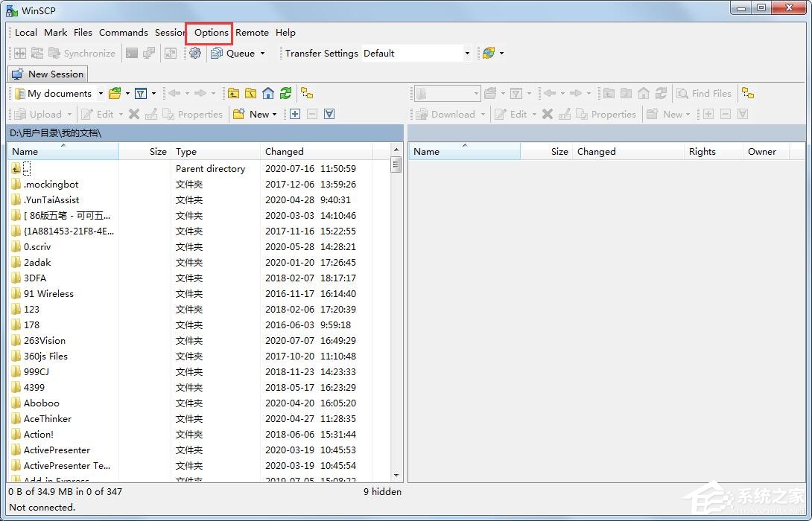
Task: Toggle the local panel directory tree
Action: pyautogui.click(x=307, y=94)
